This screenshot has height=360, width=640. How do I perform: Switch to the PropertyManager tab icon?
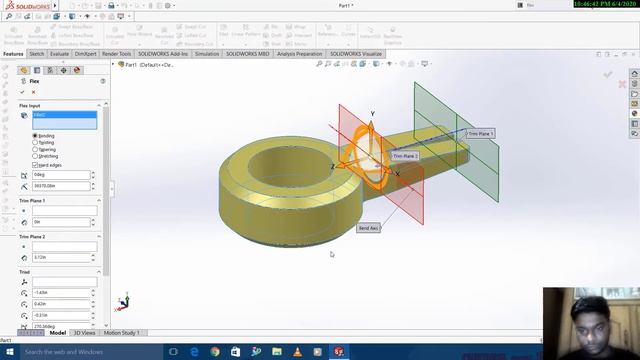pyautogui.click(x=37, y=70)
